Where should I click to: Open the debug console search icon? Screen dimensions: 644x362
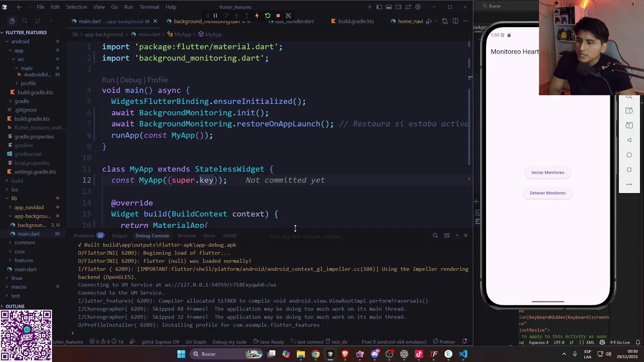pyautogui.click(x=435, y=235)
